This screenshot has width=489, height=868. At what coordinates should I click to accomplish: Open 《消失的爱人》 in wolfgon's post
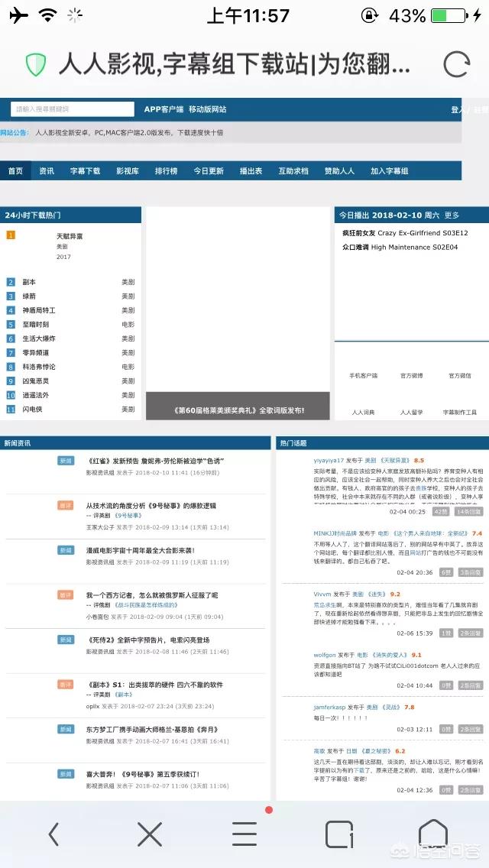(x=390, y=656)
